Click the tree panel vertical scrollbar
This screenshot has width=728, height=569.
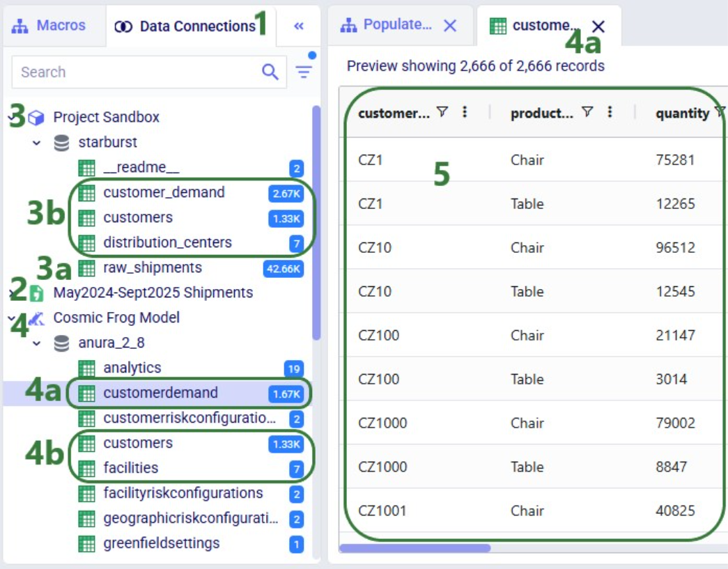pyautogui.click(x=316, y=223)
